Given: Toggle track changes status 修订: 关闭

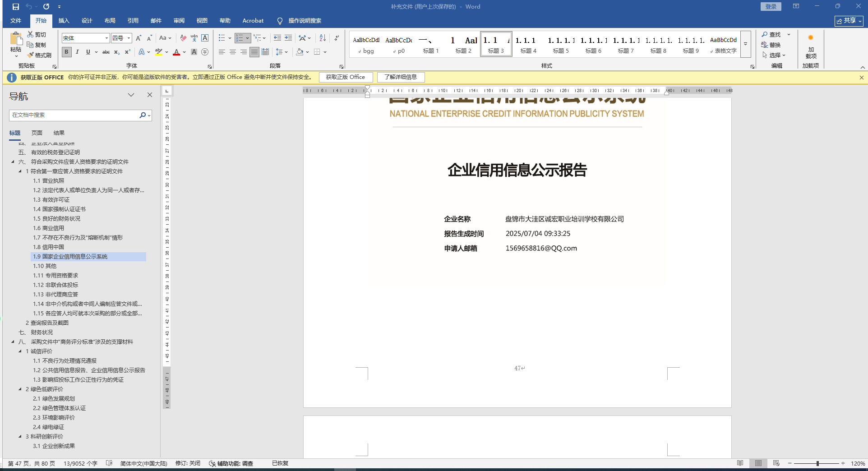Looking at the screenshot, I should [x=188, y=463].
